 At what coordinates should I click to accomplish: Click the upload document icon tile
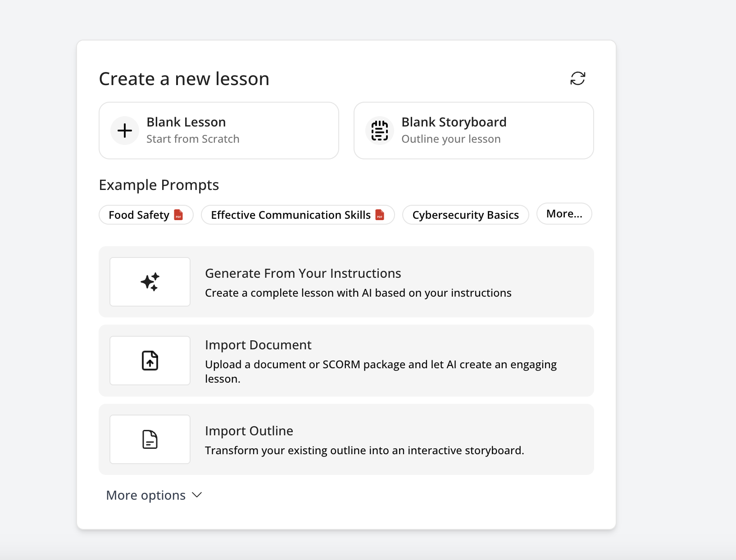[x=150, y=361]
